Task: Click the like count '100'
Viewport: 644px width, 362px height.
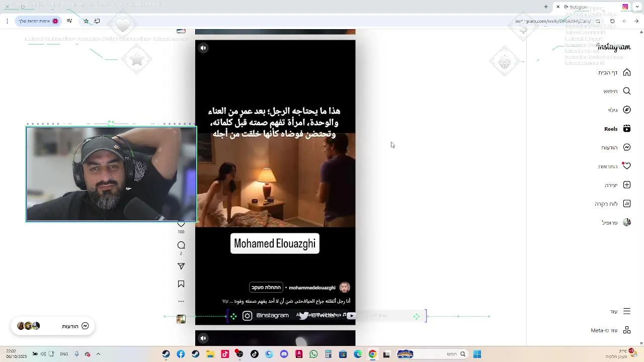Action: pyautogui.click(x=181, y=232)
